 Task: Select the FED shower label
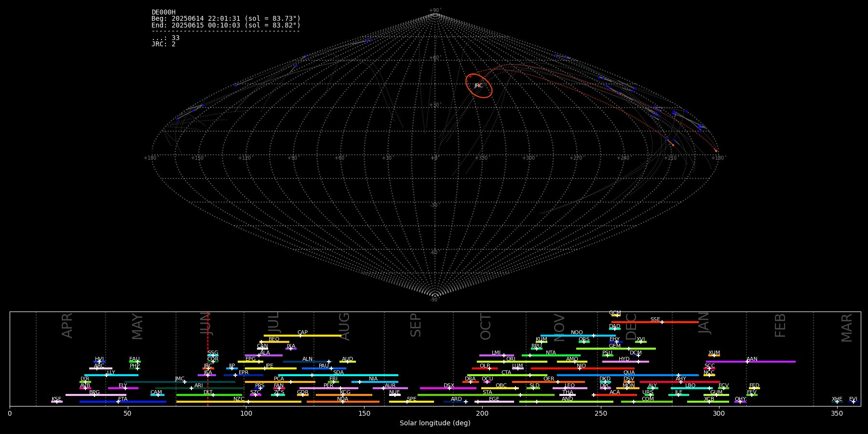coord(754,386)
